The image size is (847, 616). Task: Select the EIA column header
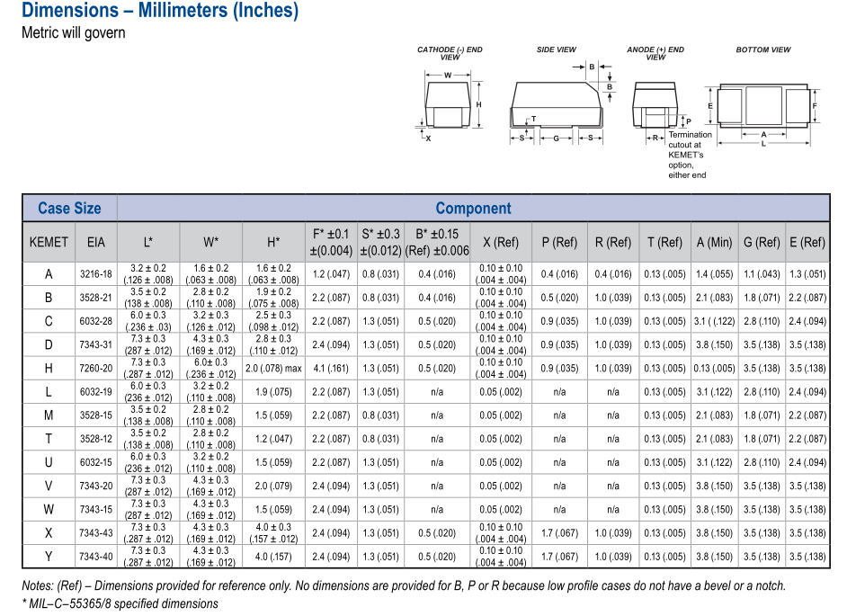point(95,242)
